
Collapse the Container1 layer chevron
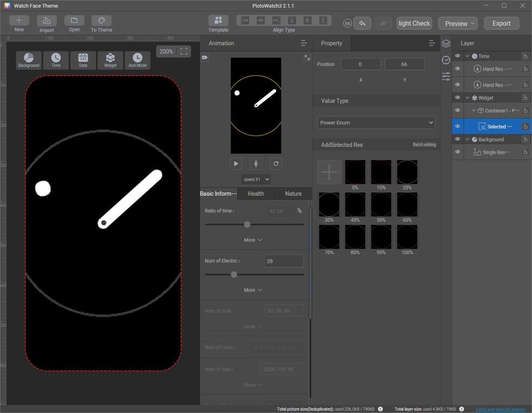[473, 110]
